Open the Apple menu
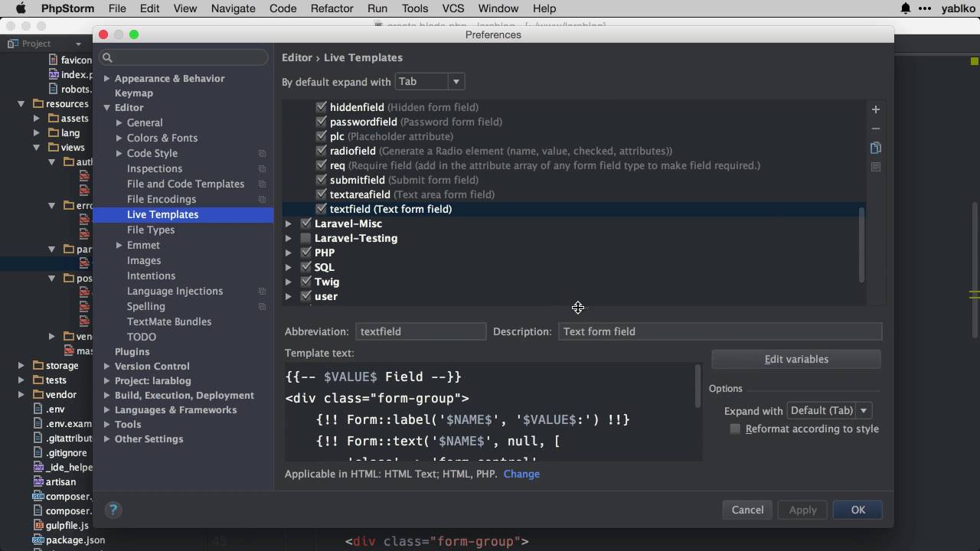This screenshot has width=980, height=551. [x=21, y=8]
